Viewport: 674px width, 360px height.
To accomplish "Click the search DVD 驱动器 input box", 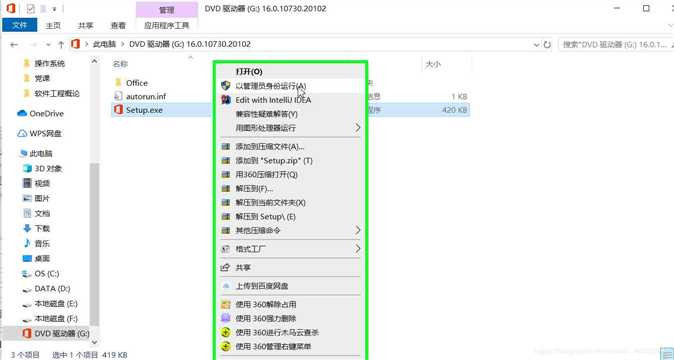I will [615, 45].
